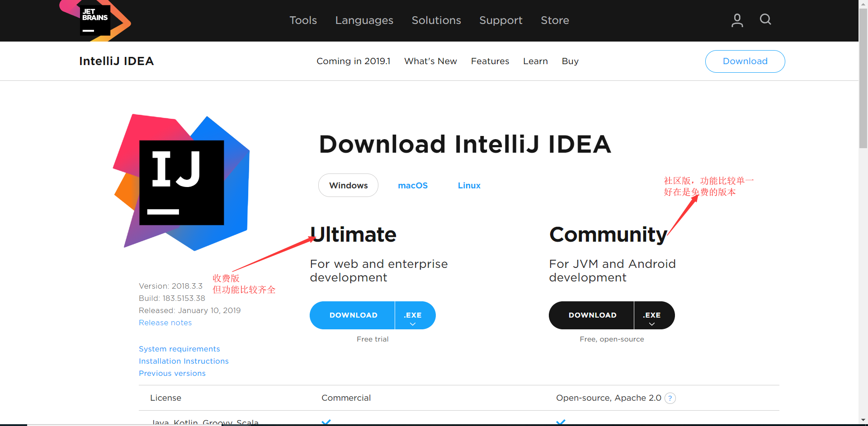Click 'For web and enterprise development' text
This screenshot has height=426, width=868.
[379, 271]
